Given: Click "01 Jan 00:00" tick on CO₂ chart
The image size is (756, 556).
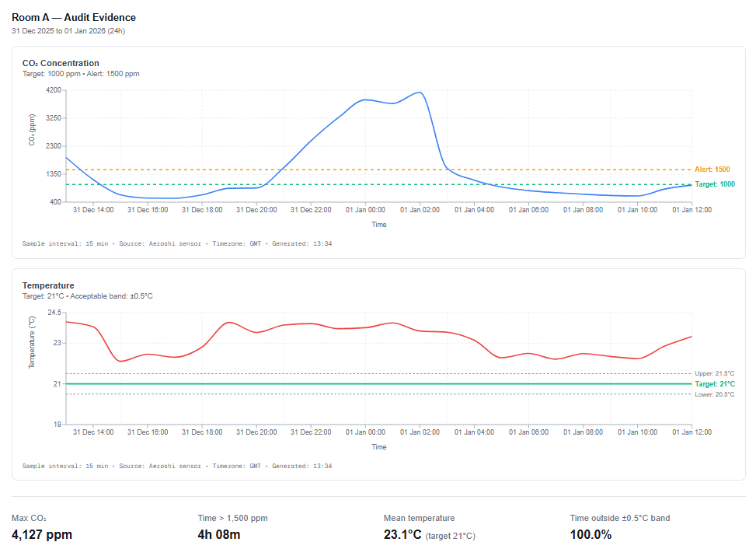Looking at the screenshot, I should click(x=365, y=210).
